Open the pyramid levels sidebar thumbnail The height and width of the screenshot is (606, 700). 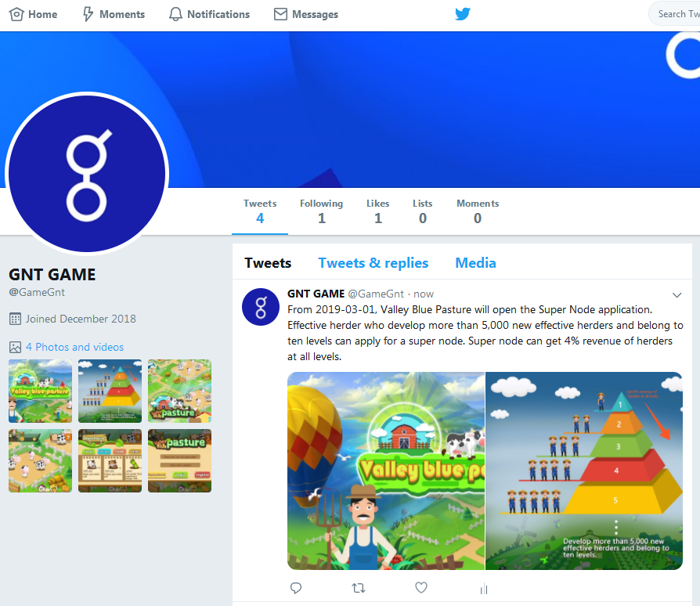(110, 391)
